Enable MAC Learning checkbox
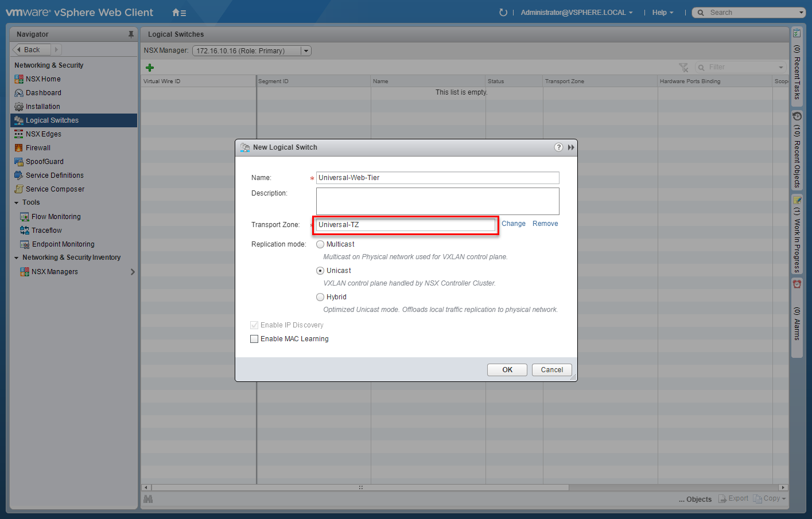 (x=254, y=339)
